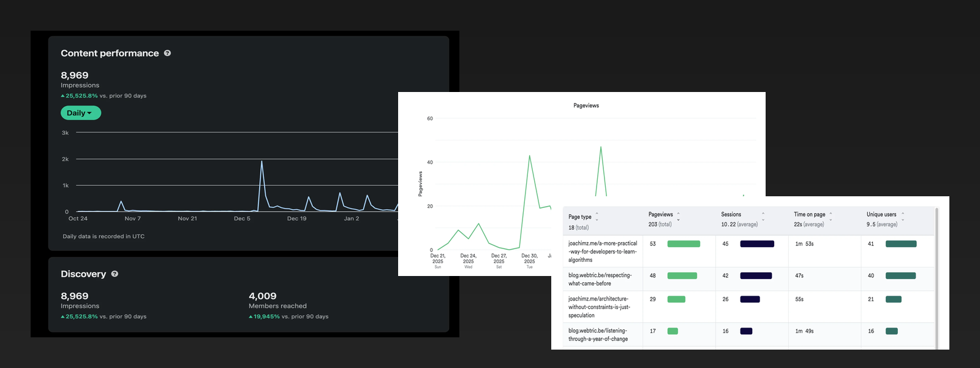This screenshot has width=980, height=368.
Task: Click the Dec 30 pageviews chart peak
Action: [529, 156]
